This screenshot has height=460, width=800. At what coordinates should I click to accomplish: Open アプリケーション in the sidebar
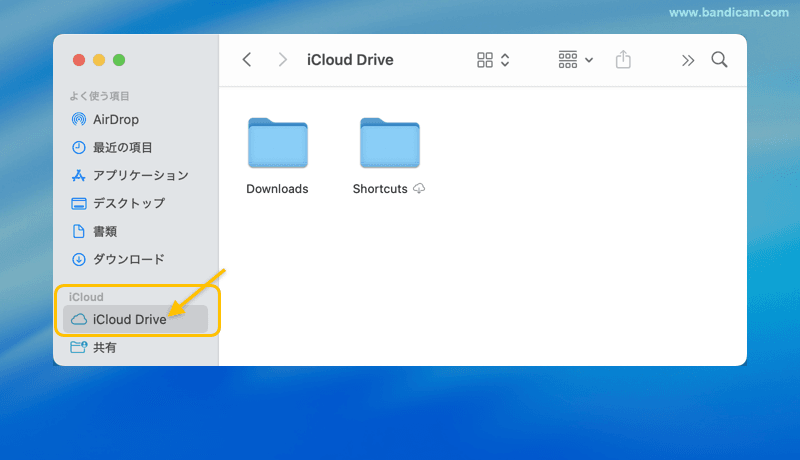[x=141, y=175]
